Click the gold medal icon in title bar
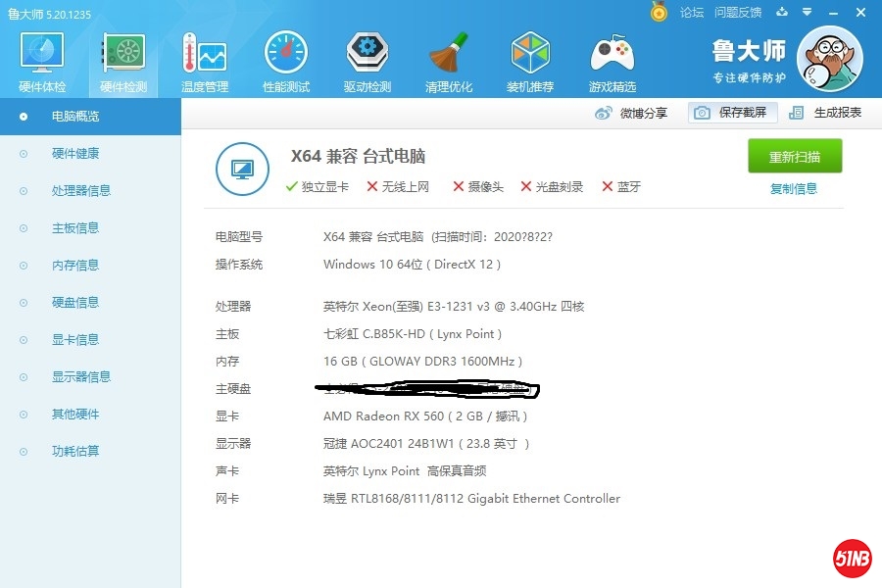Viewport: 882px width, 588px height. coord(660,12)
